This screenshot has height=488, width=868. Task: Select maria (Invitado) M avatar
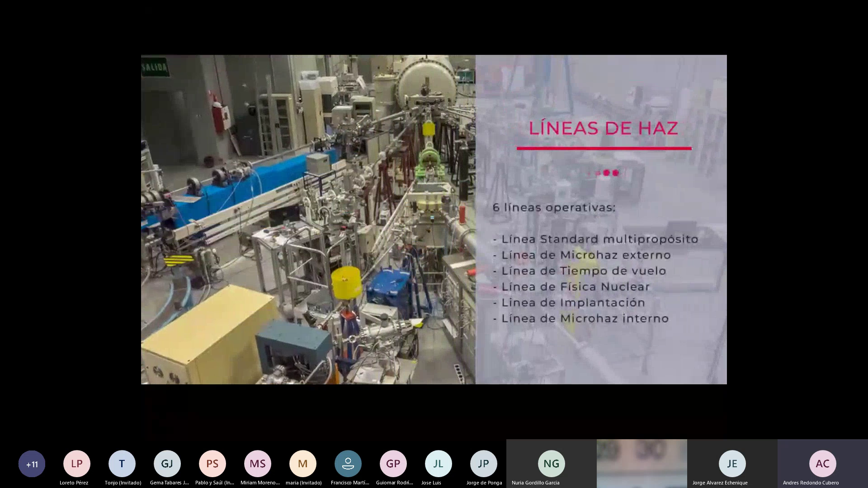[x=303, y=464]
